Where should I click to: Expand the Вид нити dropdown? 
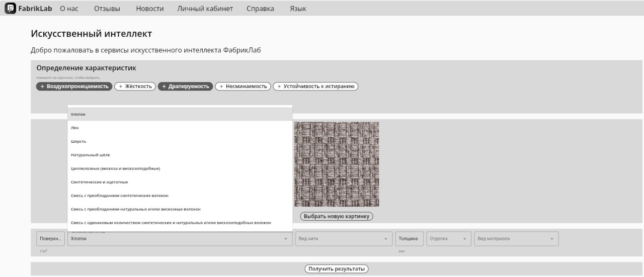coord(344,239)
